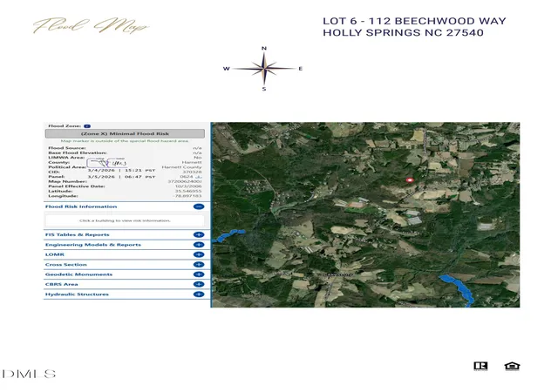The width and height of the screenshot is (558, 392).
Task: Click the blue flood zone at map left edge
Action: pyautogui.click(x=228, y=236)
